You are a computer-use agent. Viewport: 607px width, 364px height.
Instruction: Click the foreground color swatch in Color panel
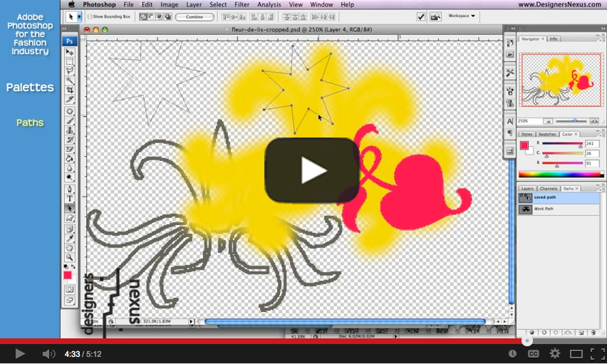point(524,145)
